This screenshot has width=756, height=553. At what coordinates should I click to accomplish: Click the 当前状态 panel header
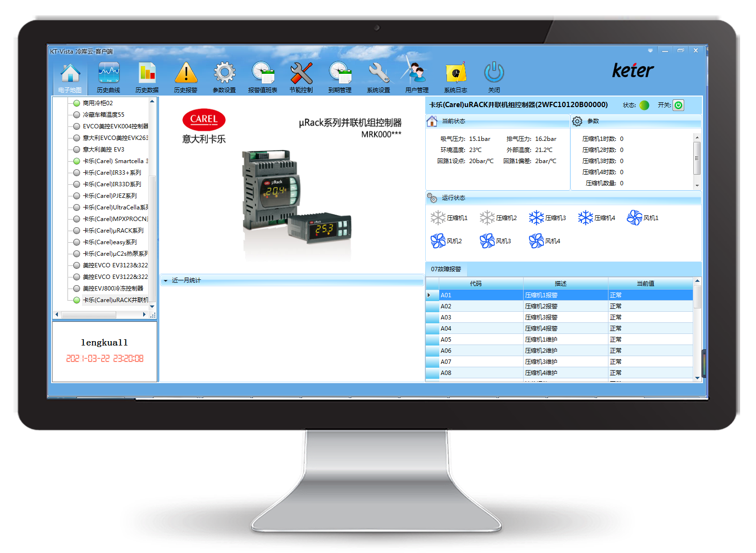[498, 121]
